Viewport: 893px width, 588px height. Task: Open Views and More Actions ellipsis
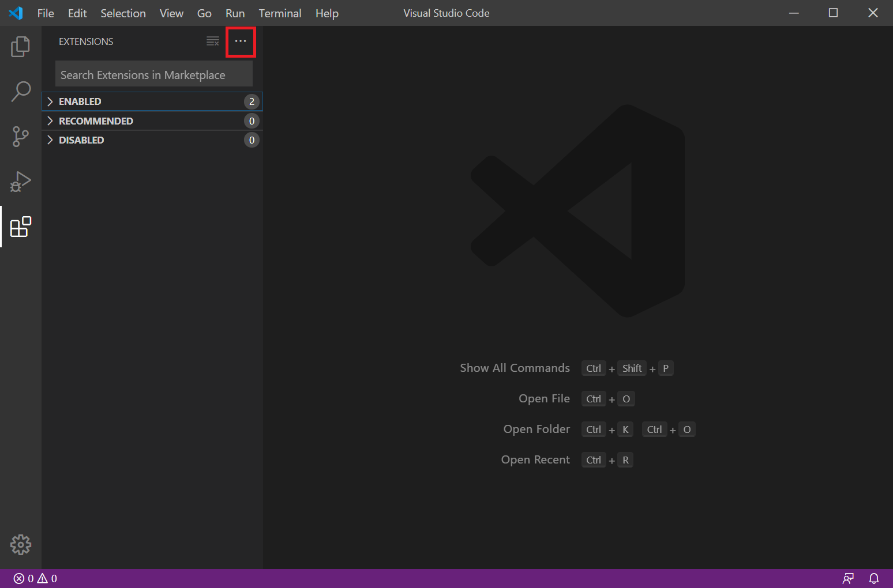tap(241, 42)
